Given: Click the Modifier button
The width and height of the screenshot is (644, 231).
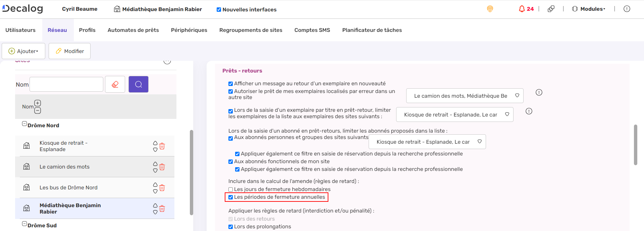Looking at the screenshot, I should point(69,51).
